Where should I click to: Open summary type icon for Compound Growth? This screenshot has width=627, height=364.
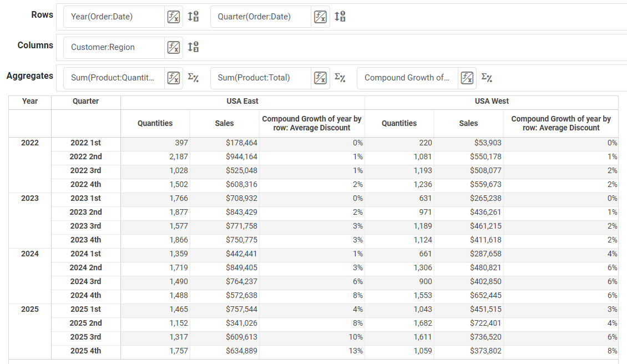click(487, 78)
